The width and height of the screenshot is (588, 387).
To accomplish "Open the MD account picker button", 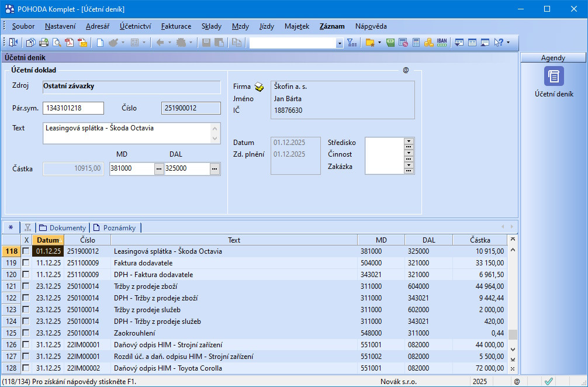I will point(159,169).
